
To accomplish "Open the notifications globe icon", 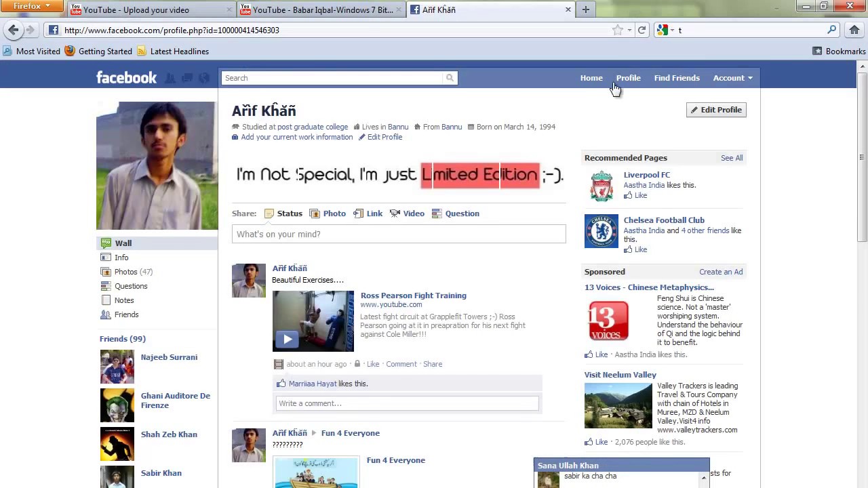I will [x=204, y=78].
